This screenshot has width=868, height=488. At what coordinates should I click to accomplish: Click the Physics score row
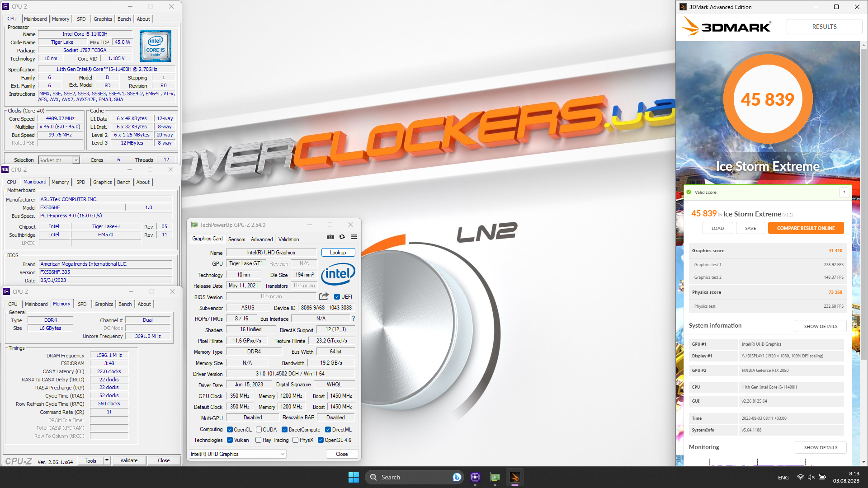click(x=767, y=292)
